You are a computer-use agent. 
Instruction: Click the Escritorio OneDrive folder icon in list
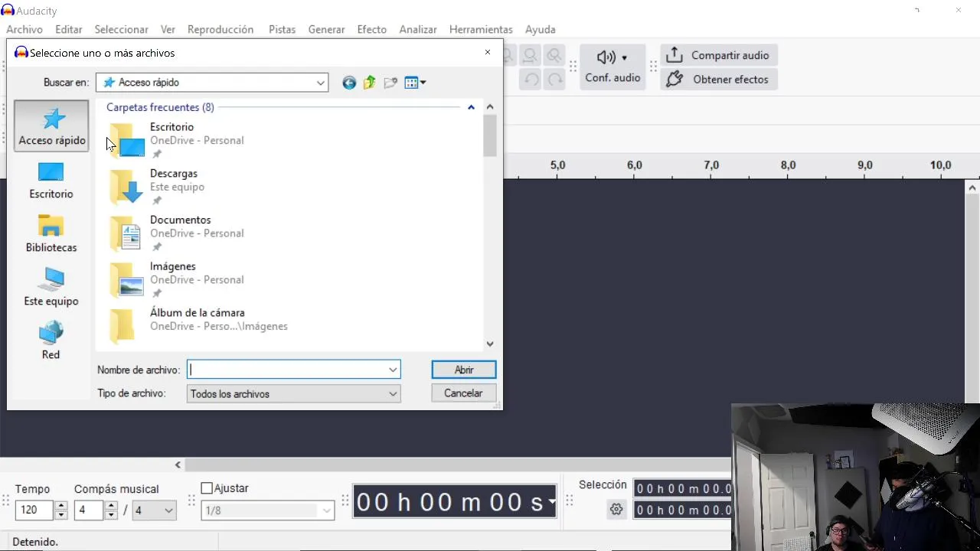126,140
